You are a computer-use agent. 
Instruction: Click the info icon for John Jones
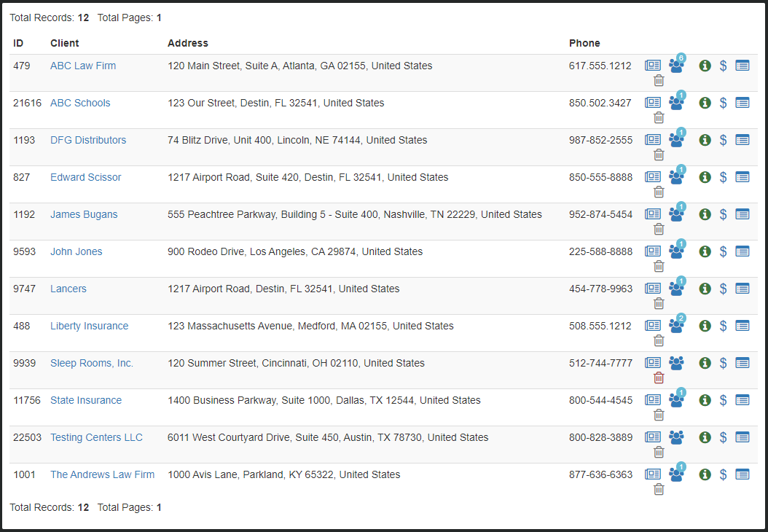pyautogui.click(x=705, y=252)
